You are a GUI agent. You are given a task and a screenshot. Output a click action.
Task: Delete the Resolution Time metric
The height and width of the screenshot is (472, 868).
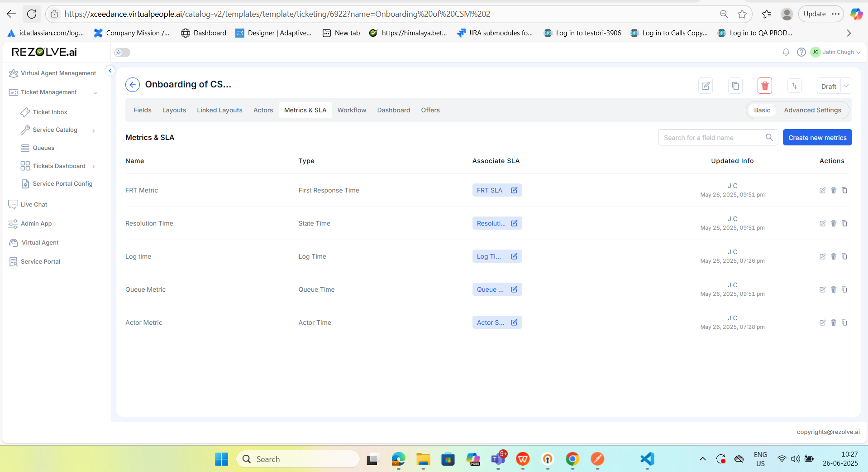[x=834, y=223]
